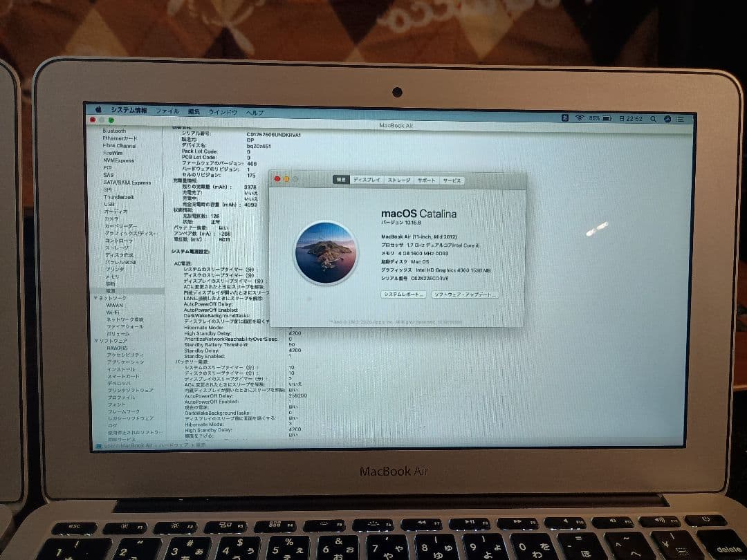Click the battery indicator showing 86%
Viewport: 747px width, 560px height.
[x=602, y=118]
